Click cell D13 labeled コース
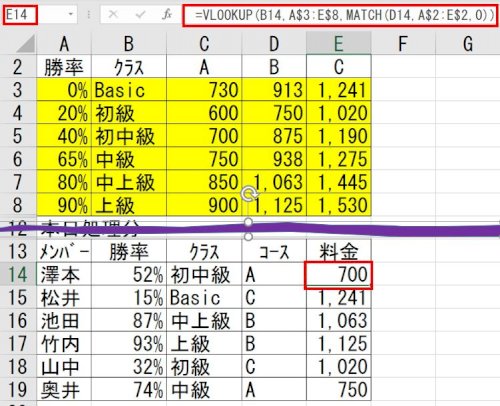 (274, 251)
